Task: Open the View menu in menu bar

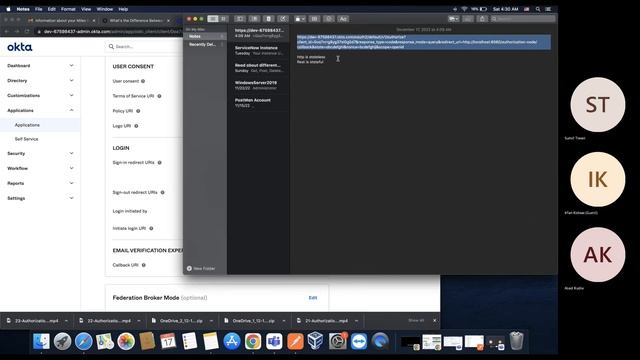Action: click(x=86, y=9)
